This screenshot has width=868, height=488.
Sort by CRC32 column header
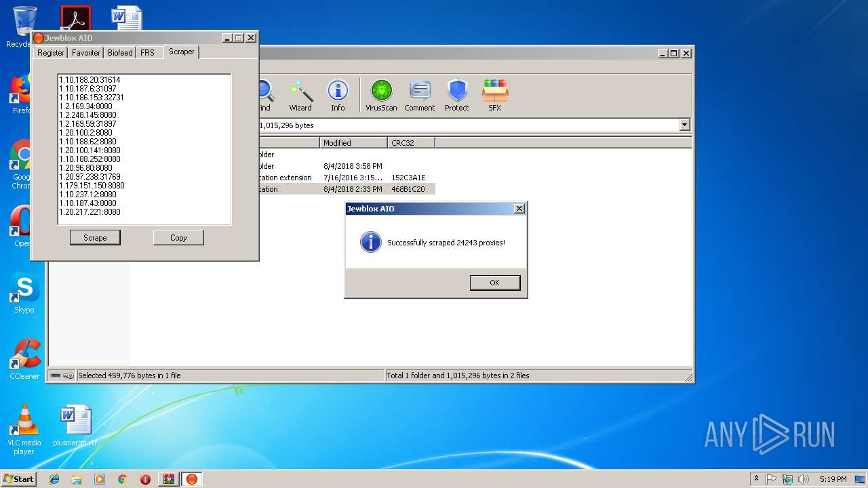[x=411, y=142]
